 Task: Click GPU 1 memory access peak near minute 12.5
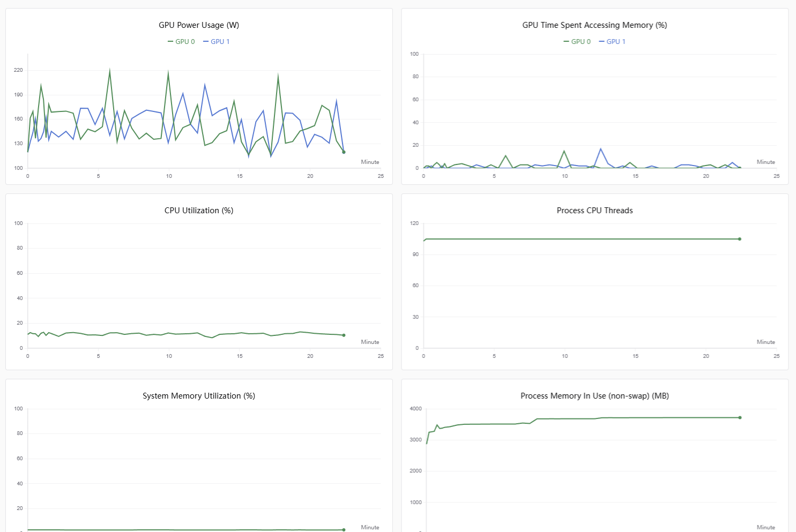click(x=600, y=149)
